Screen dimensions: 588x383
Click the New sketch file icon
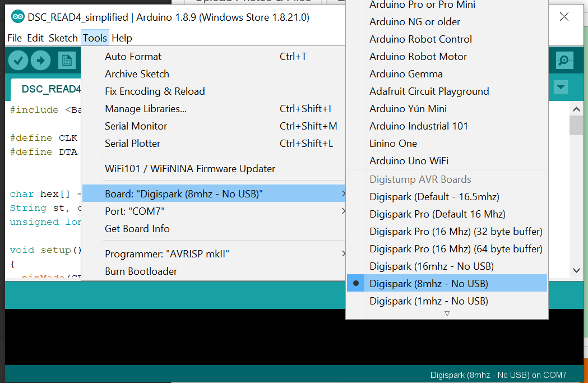click(x=67, y=61)
